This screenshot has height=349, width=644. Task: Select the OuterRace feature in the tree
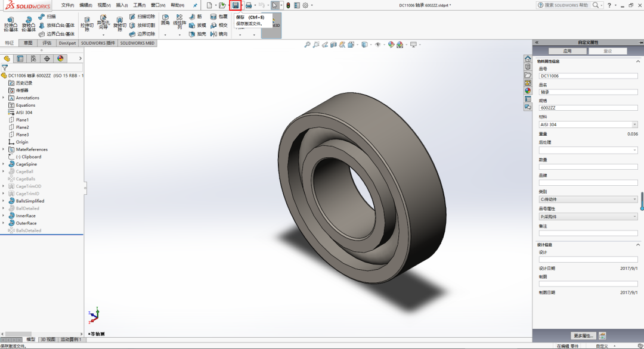(26, 223)
